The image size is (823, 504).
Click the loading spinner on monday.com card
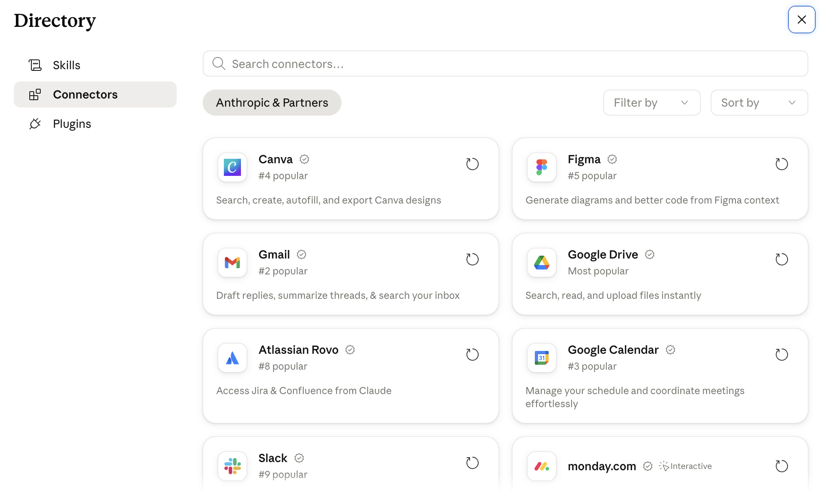781,466
